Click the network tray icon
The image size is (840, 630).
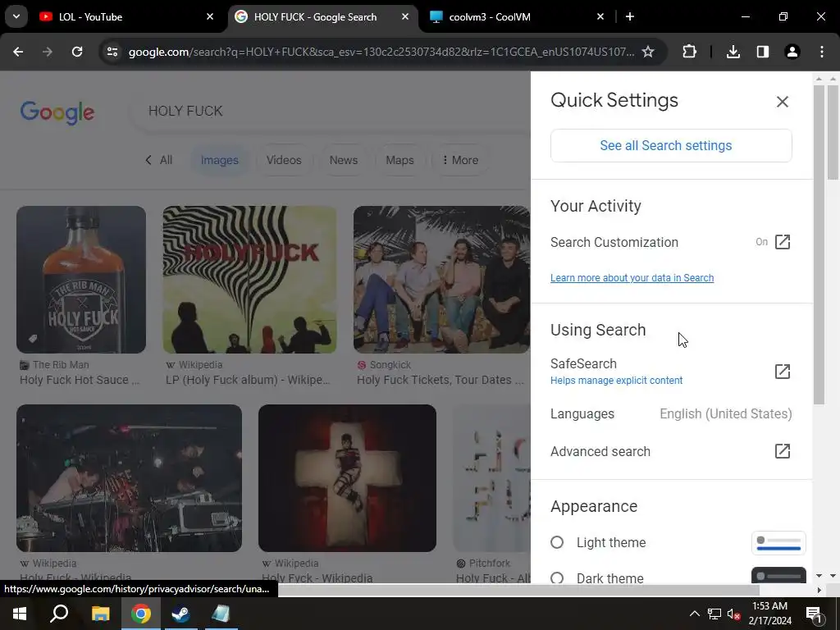[x=714, y=614]
